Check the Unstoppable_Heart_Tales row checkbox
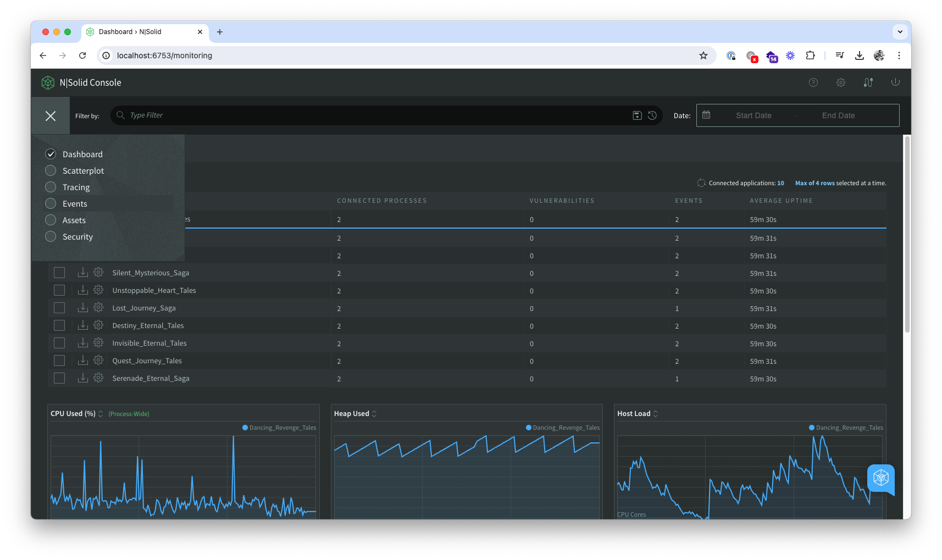Screen dimensions: 942x560 pyautogui.click(x=59, y=290)
